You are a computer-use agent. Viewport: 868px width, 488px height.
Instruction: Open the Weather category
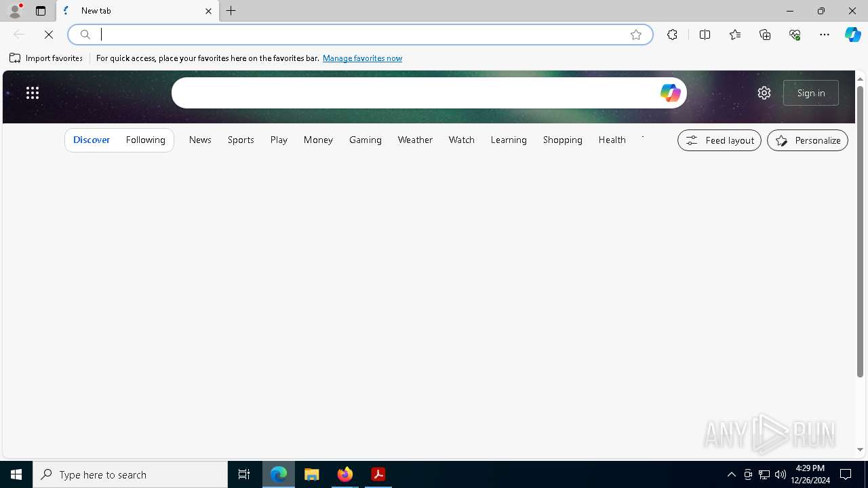[415, 140]
